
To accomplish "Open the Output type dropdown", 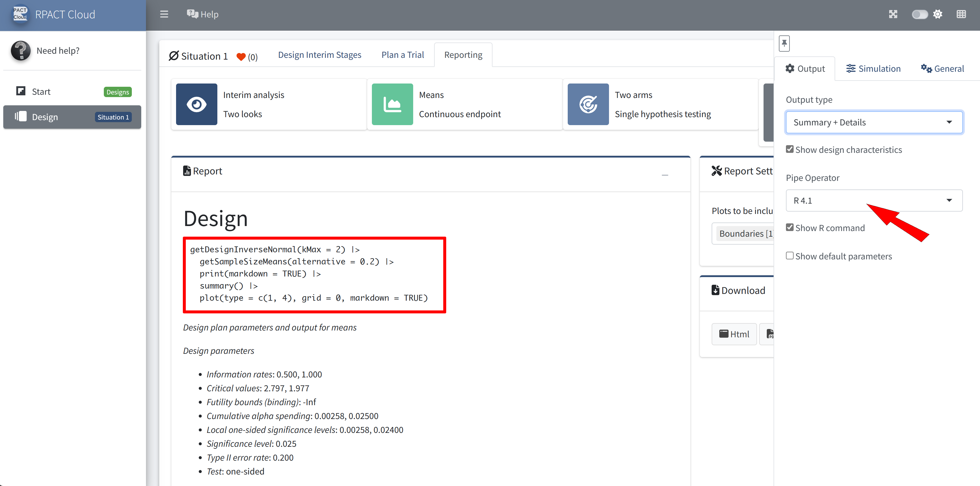I will [874, 122].
